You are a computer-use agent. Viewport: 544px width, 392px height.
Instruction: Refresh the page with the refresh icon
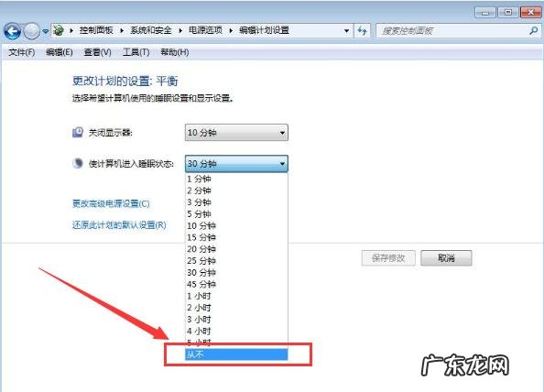click(362, 31)
